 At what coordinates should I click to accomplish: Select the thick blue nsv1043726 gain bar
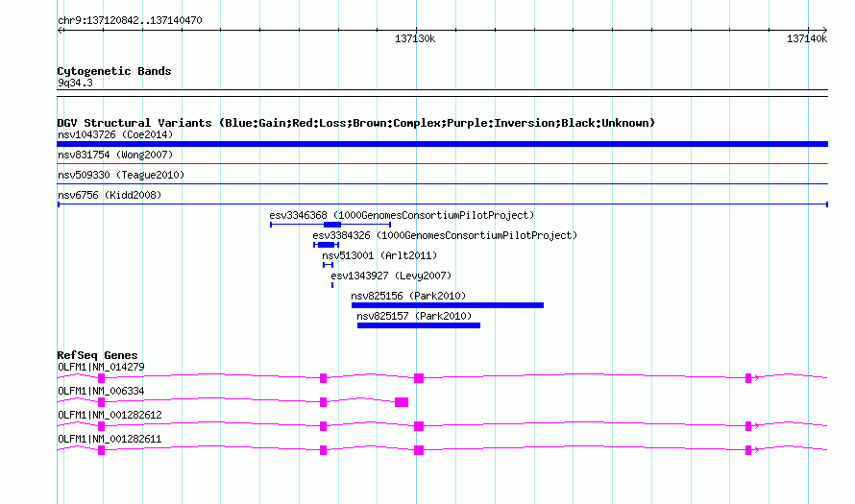[442, 144]
